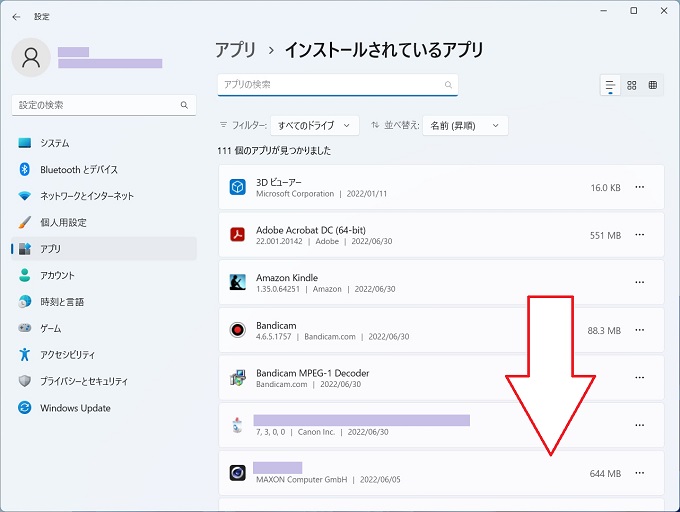Click the アカウント person icon
Viewport: 680px width, 512px height.
coord(25,275)
